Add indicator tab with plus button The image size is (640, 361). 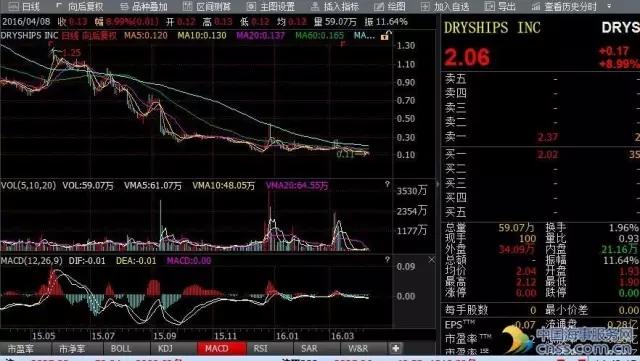[395, 348]
